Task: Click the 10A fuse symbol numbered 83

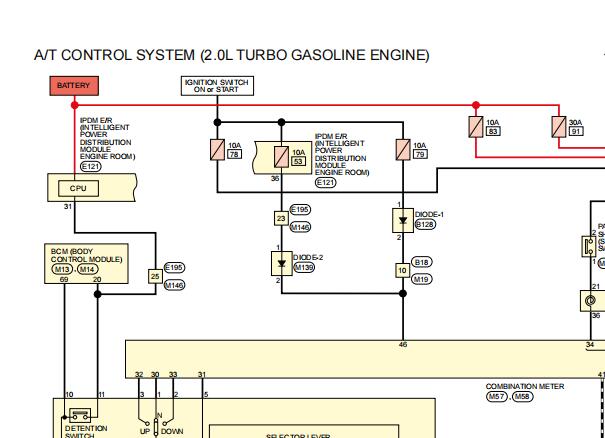Action: tap(476, 127)
